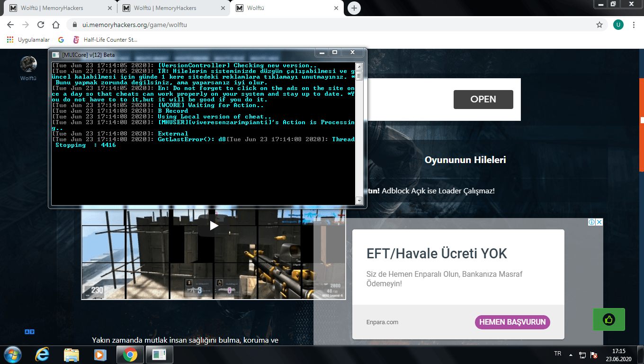Click the console line '[WCORE] Waiting for Action..'
Screen dimensions: 644x364
click(211, 105)
